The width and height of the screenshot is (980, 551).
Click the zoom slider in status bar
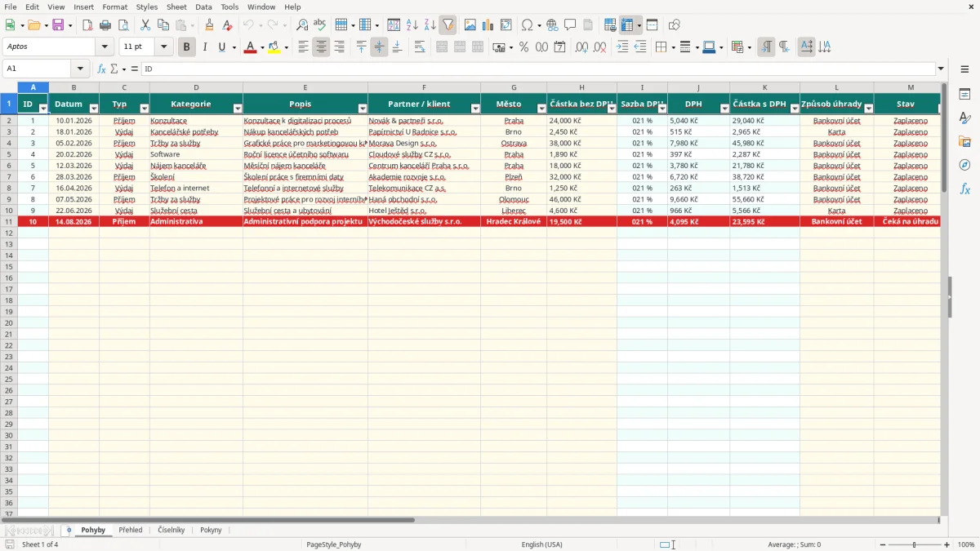914,544
